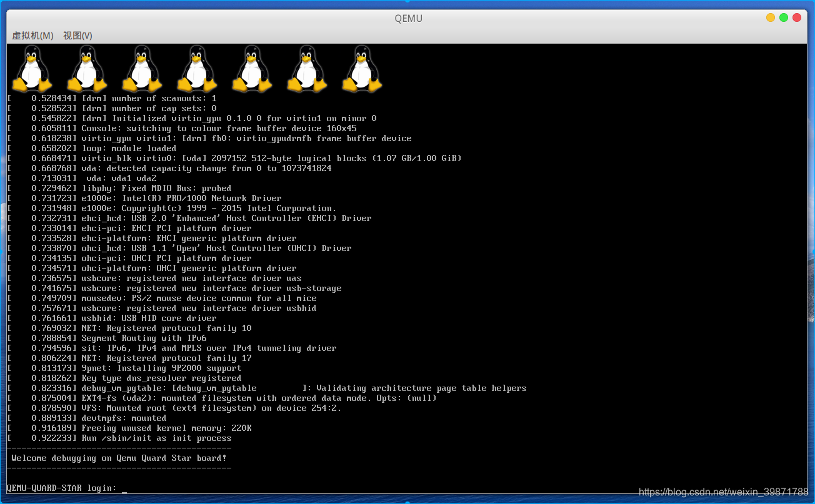Click '[drm] Initialized virtio_gpu 0.1.0' line
The width and height of the screenshot is (815, 504).
[x=192, y=118]
